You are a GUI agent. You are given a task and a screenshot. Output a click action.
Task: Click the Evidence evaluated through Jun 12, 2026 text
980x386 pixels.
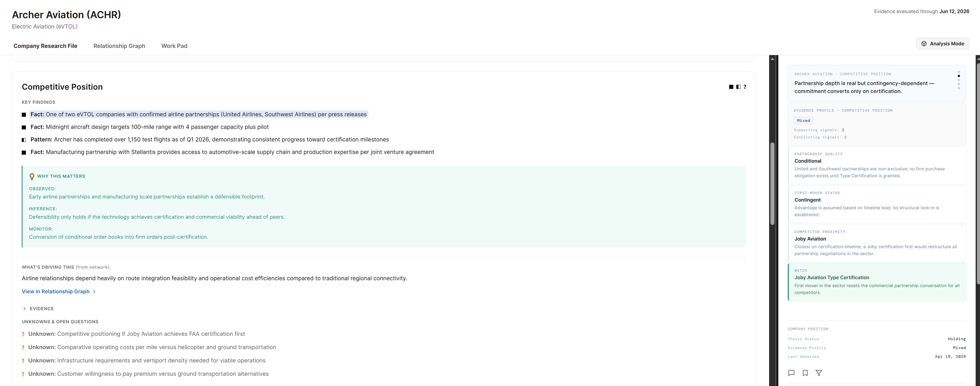(922, 11)
